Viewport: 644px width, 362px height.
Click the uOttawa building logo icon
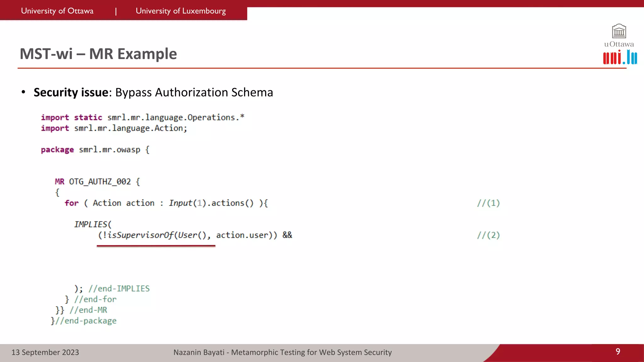tap(619, 31)
